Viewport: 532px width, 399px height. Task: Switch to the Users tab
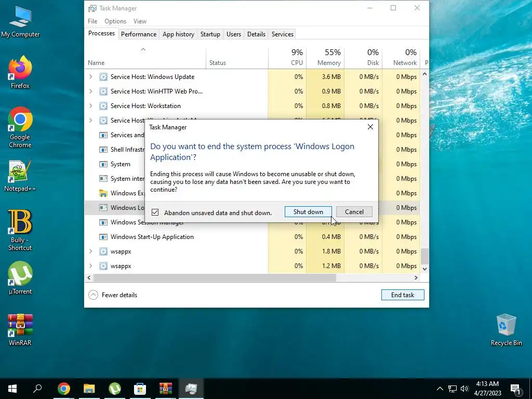coord(234,34)
